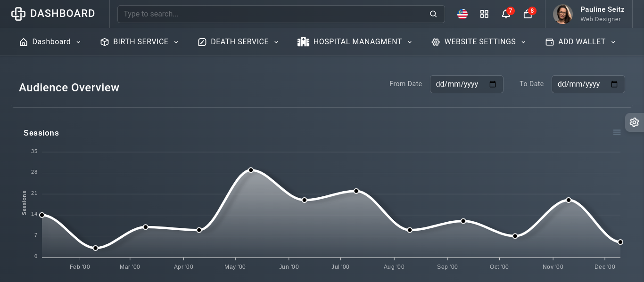644x282 pixels.
Task: Open the settings gear side tab
Action: coord(634,122)
